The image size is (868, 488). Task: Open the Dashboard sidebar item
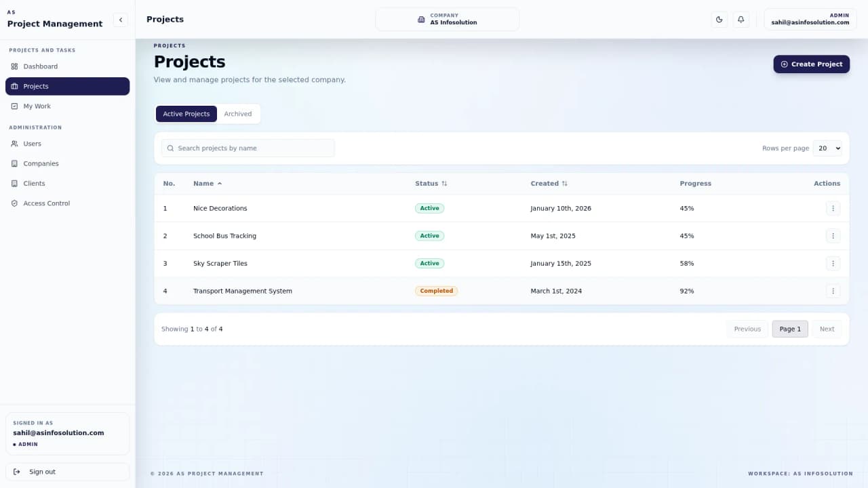pyautogui.click(x=67, y=66)
